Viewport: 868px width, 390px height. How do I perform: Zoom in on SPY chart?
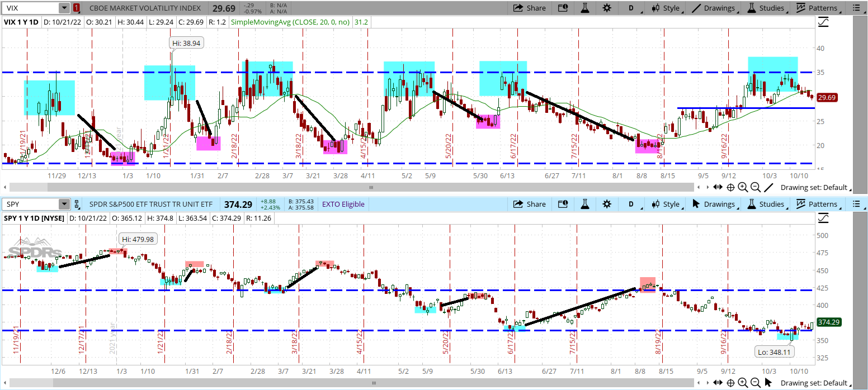(x=743, y=383)
